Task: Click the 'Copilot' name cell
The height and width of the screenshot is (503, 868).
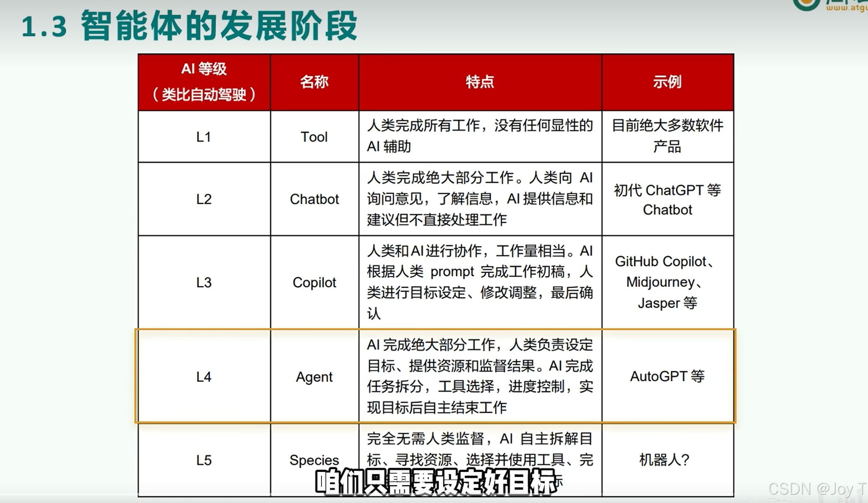Action: 314,282
